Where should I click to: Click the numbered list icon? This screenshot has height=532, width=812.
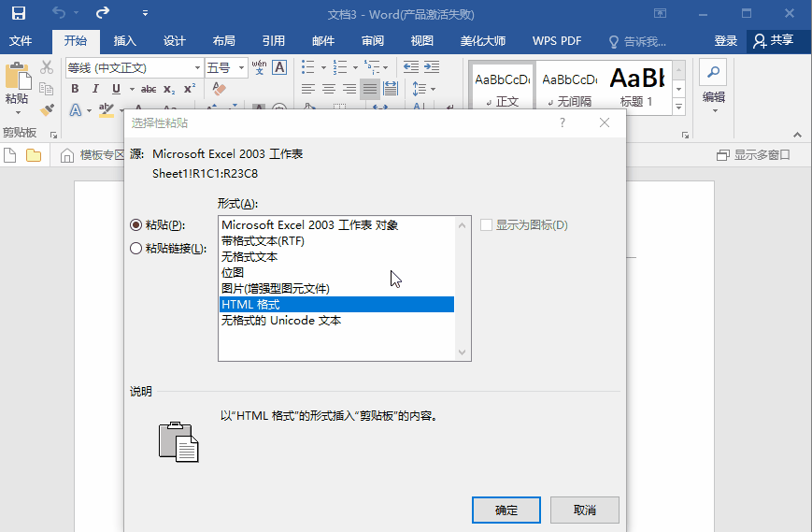[340, 67]
